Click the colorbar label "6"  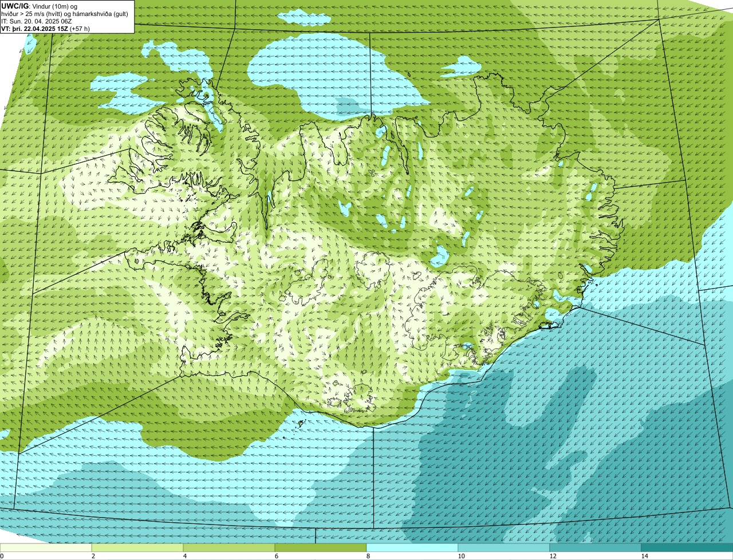click(276, 556)
